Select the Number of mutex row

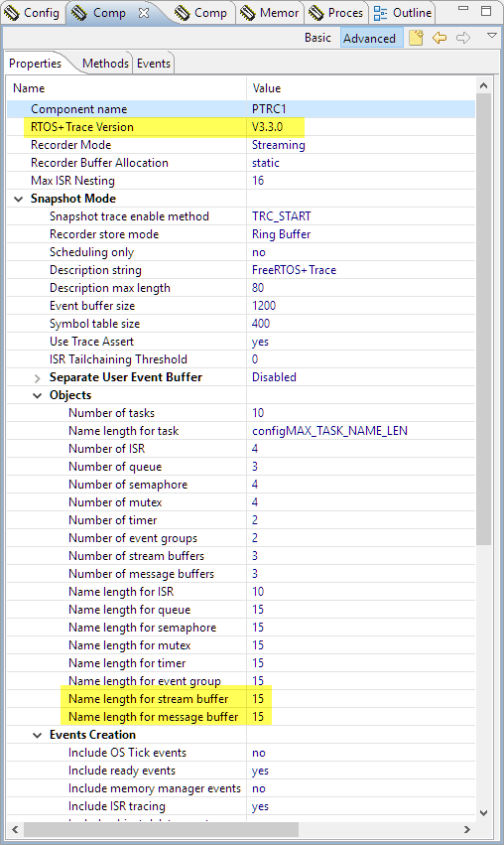(x=241, y=502)
